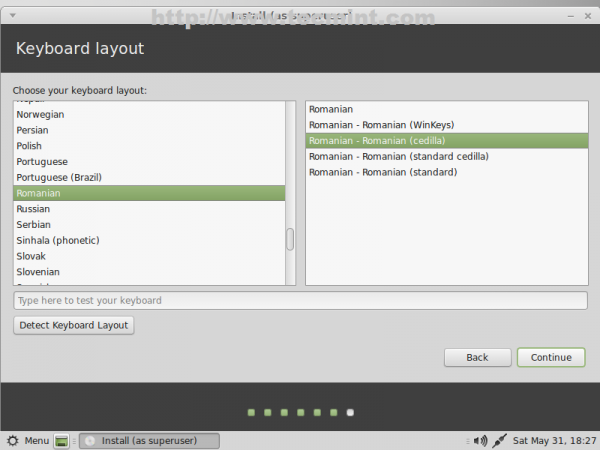Viewport: 600px width, 450px height.
Task: Select Romanian - Romanian (standard cedilla) variant
Action: 447,157
